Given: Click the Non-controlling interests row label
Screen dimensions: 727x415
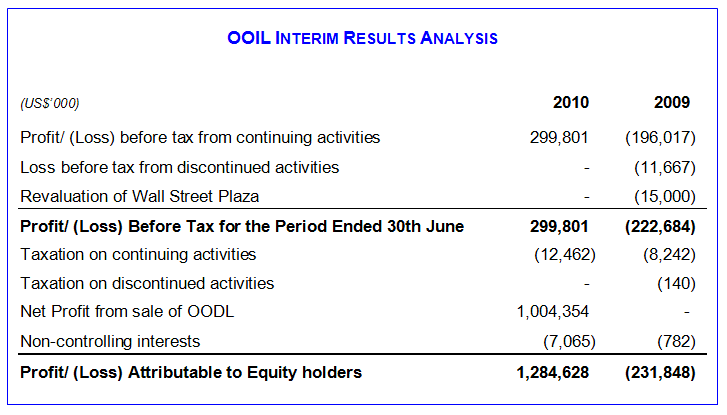Looking at the screenshot, I should (x=110, y=341).
